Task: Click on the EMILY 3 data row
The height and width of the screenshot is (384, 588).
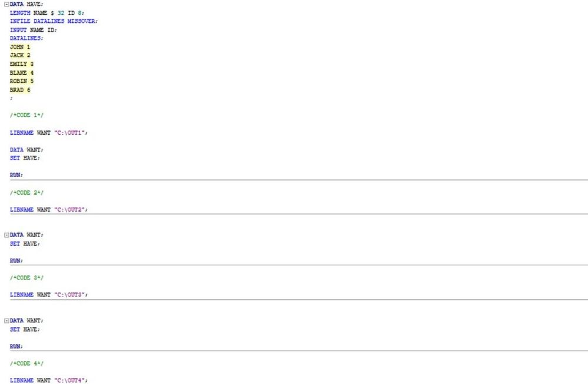Action: tap(22, 64)
